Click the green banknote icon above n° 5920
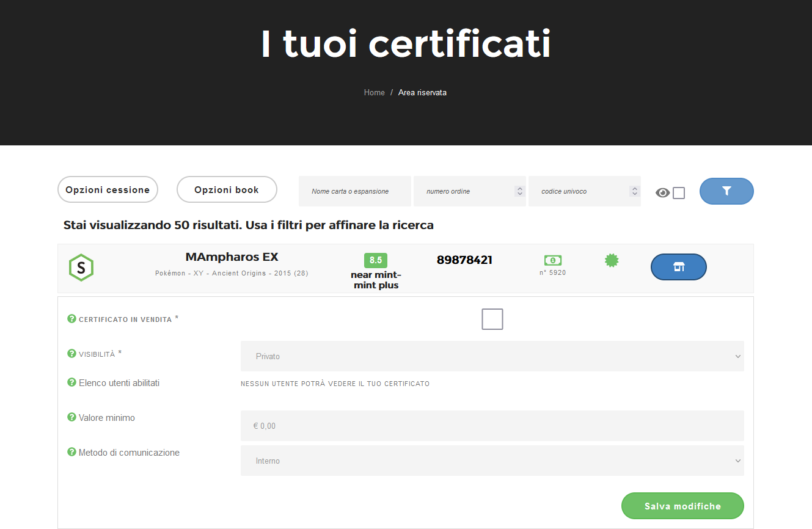 coord(553,261)
